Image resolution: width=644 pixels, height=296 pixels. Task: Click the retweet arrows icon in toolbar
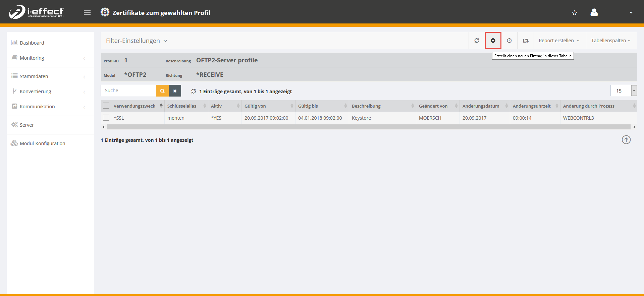[525, 41]
